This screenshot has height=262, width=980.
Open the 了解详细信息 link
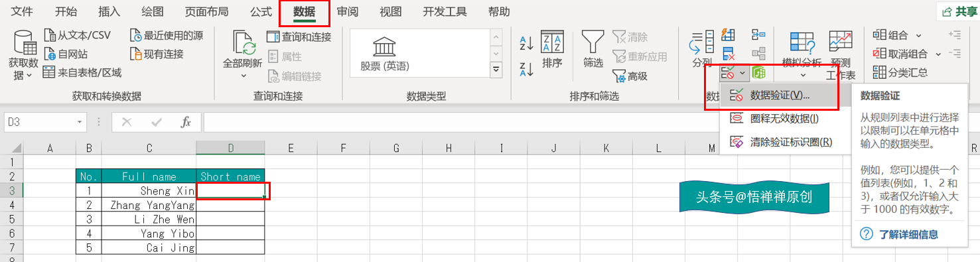click(x=908, y=233)
